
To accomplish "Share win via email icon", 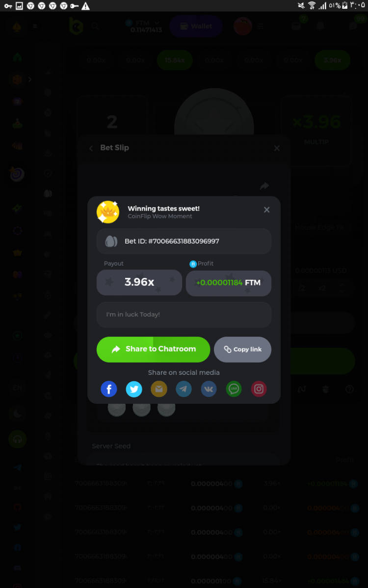I will coord(159,389).
